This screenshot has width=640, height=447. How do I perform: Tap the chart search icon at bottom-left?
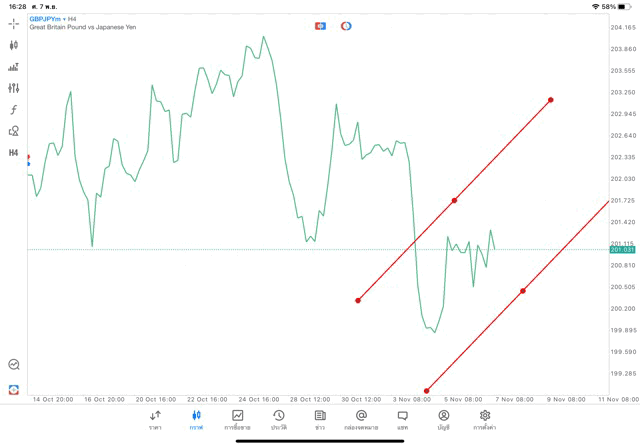(x=14, y=365)
